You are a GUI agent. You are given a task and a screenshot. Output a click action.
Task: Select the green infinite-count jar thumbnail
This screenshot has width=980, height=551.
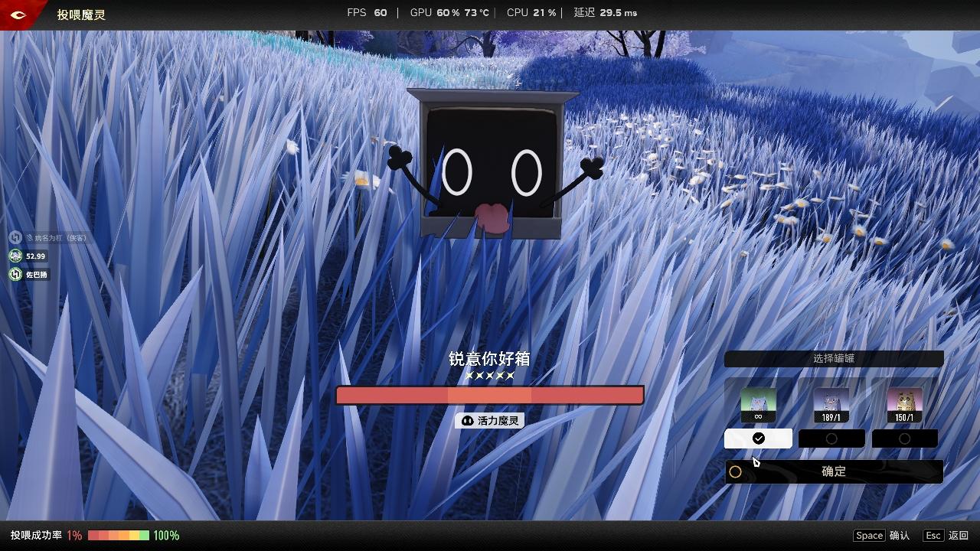758,402
